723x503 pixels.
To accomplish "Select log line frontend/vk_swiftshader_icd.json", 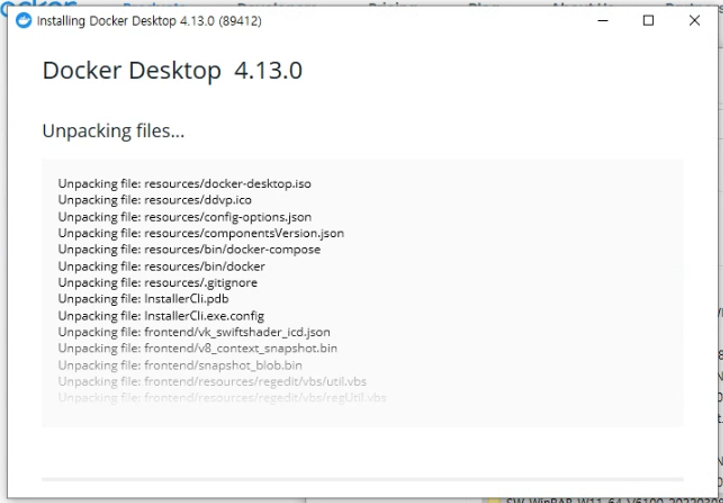I will point(194,332).
